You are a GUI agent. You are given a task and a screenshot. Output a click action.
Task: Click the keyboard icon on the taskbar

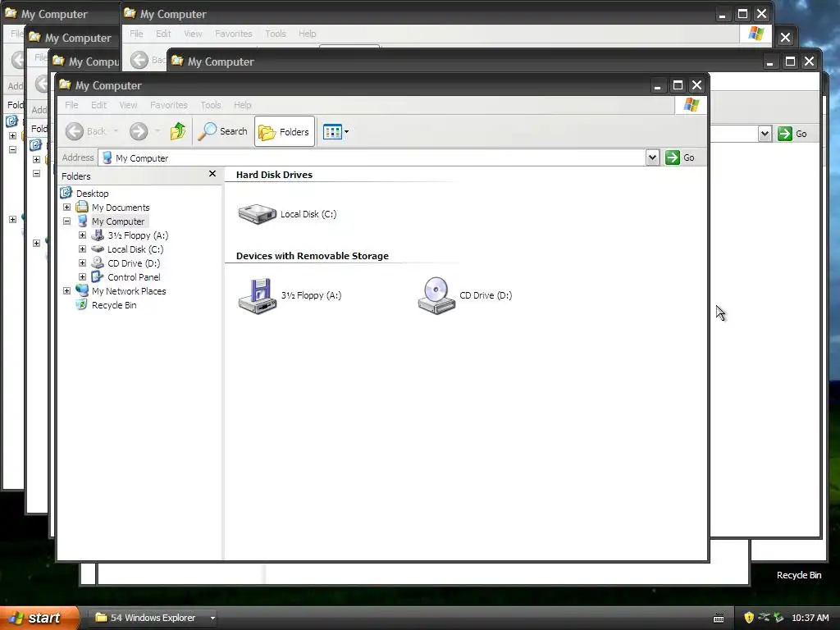coord(719,619)
